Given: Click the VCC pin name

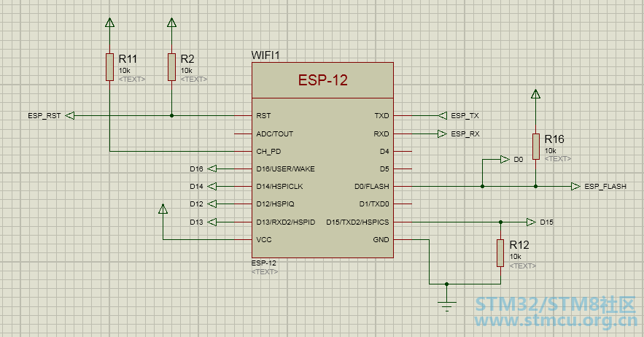Looking at the screenshot, I should click(x=264, y=240).
